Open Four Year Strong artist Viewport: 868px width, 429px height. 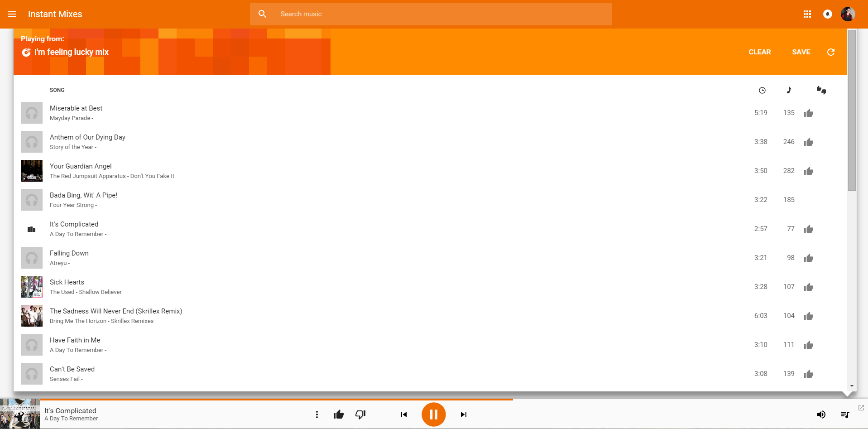pos(72,205)
